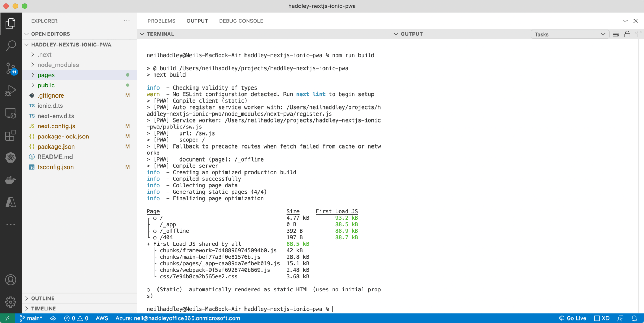Image resolution: width=644 pixels, height=323 pixels.
Task: Click the AWS status bar item
Action: pos(102,318)
